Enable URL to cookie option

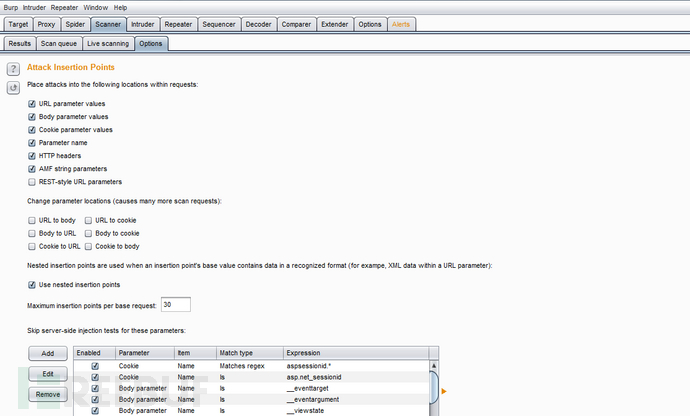coord(88,220)
